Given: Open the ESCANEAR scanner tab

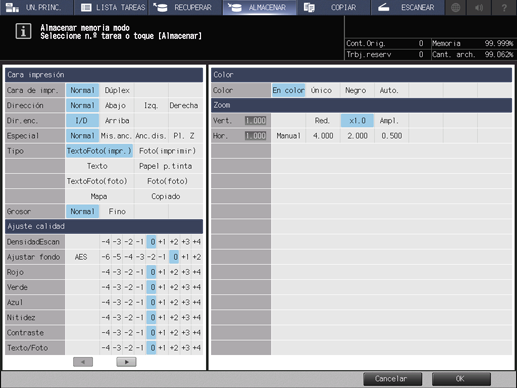Looking at the screenshot, I should 407,7.
